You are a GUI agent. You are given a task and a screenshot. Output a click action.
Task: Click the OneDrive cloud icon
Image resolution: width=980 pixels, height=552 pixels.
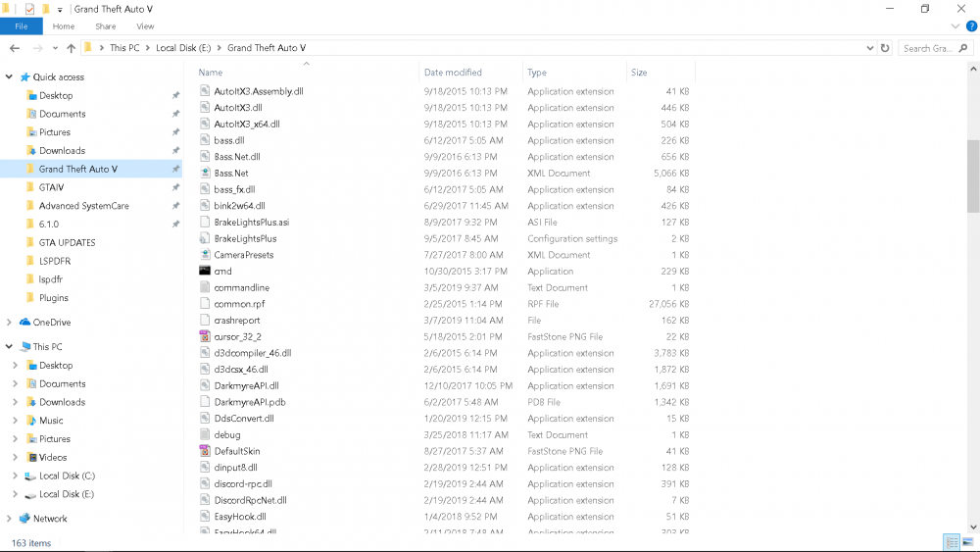tap(25, 322)
